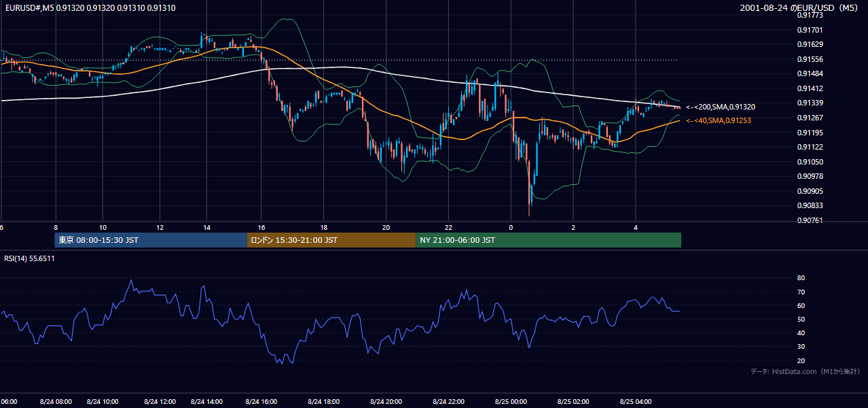Click the 200 SMA 0.91320 label
Viewport: 868px width, 408px height.
tap(721, 107)
